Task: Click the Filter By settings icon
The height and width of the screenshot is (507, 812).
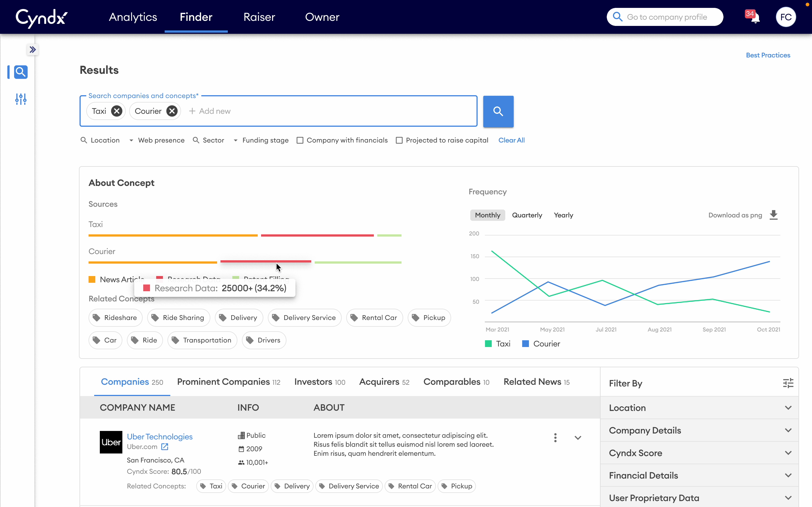Action: (788, 383)
